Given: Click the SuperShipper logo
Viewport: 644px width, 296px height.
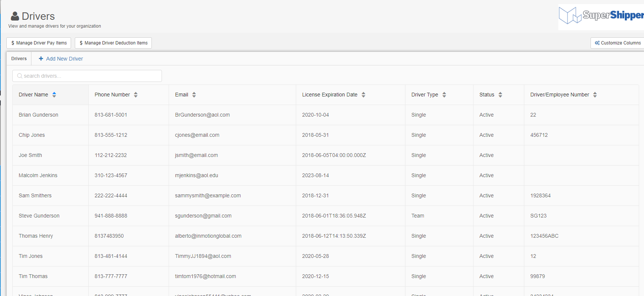Looking at the screenshot, I should pyautogui.click(x=601, y=16).
